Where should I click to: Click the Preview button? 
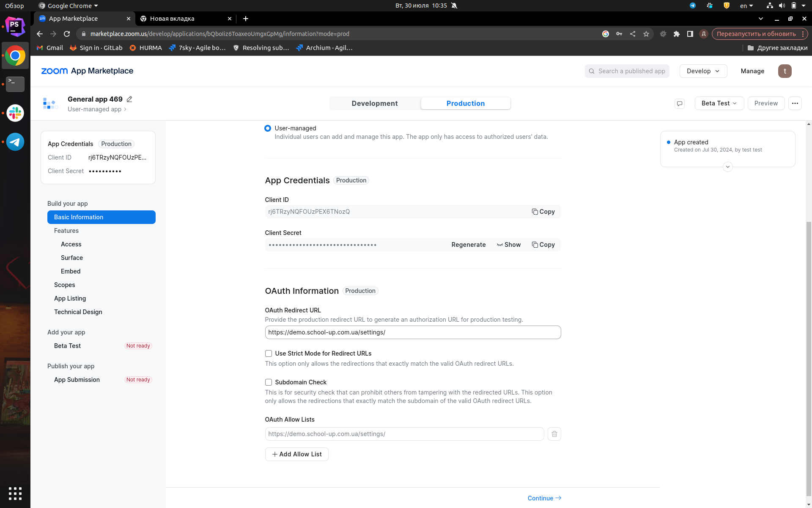[766, 103]
